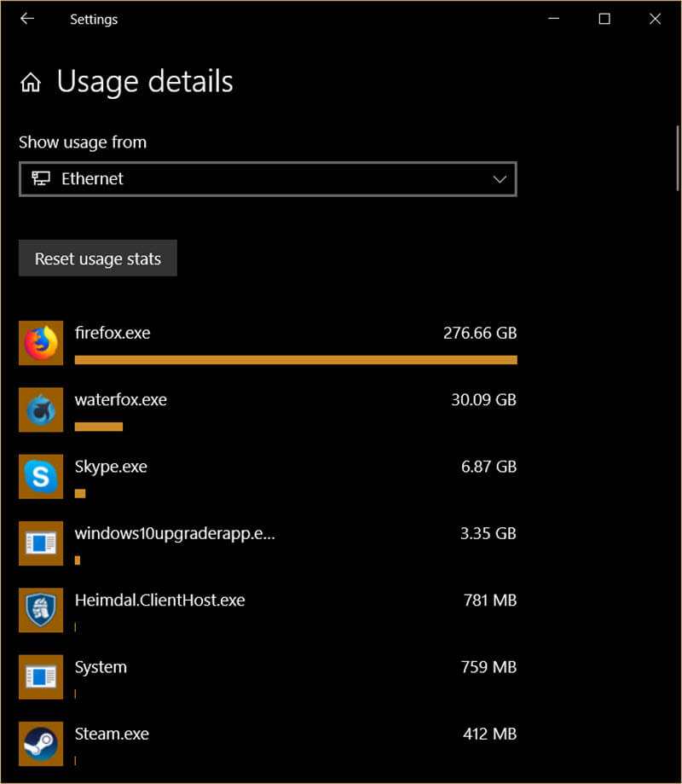
Task: Click the Skype.exe app icon
Action: (x=41, y=477)
